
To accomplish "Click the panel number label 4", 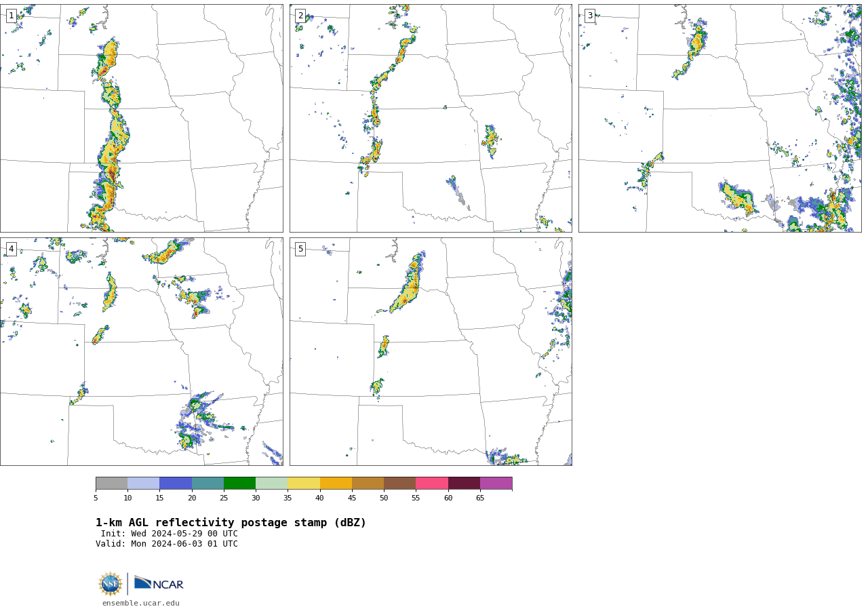I will [11, 249].
